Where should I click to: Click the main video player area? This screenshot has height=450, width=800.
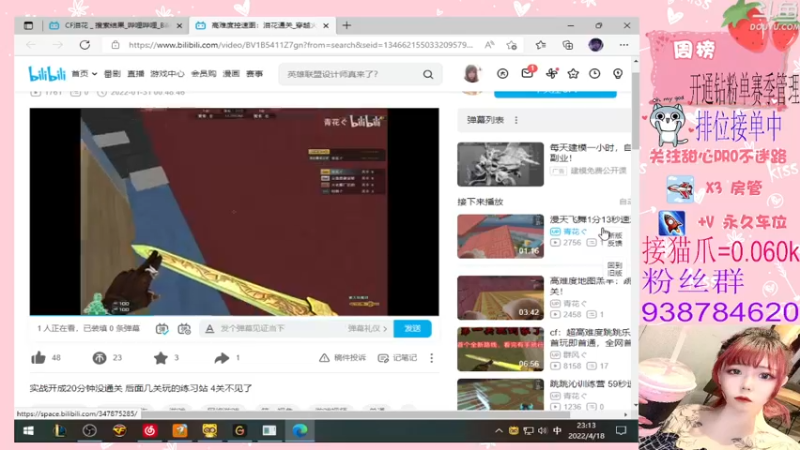[x=234, y=212]
